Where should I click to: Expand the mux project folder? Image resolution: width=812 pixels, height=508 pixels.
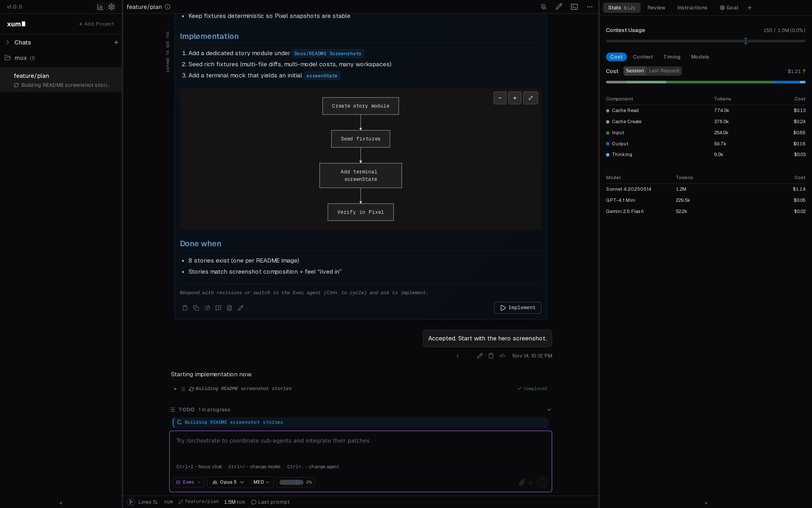[x=8, y=58]
